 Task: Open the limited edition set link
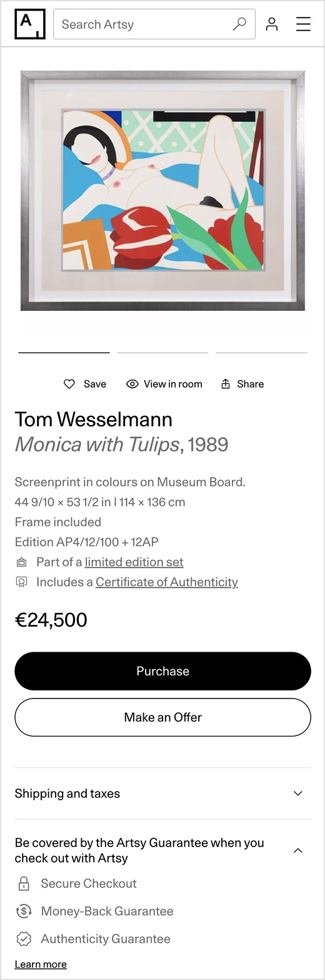coord(134,562)
